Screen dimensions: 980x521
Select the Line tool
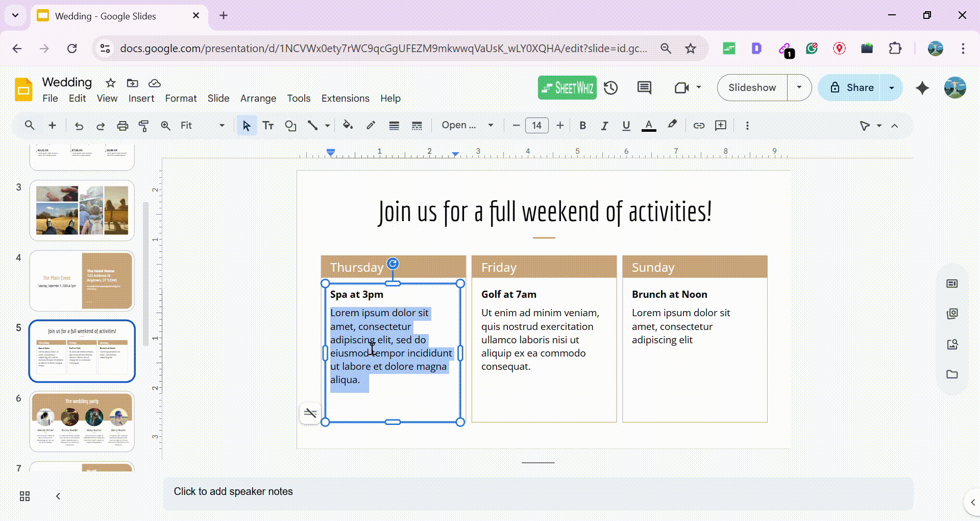pos(312,126)
